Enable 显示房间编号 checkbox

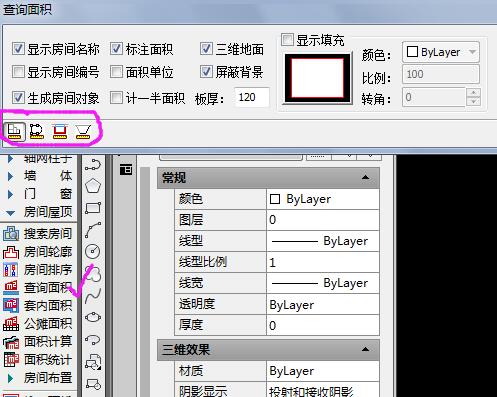click(18, 71)
